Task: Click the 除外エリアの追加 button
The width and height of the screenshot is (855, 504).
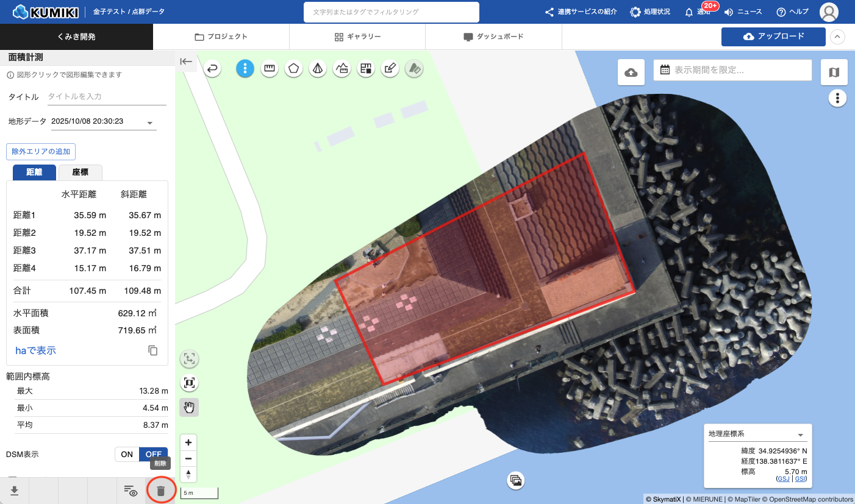Action: [41, 151]
